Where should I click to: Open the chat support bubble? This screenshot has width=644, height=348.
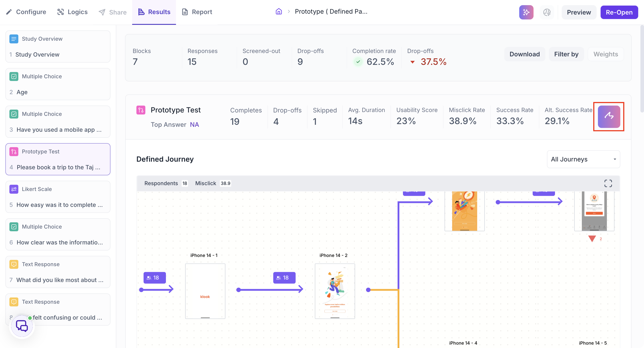[22, 326]
